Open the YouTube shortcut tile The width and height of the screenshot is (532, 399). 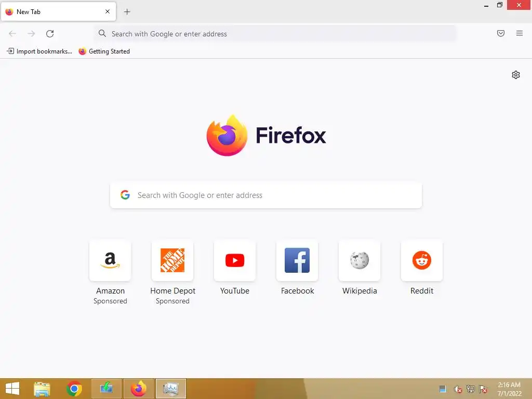235,261
